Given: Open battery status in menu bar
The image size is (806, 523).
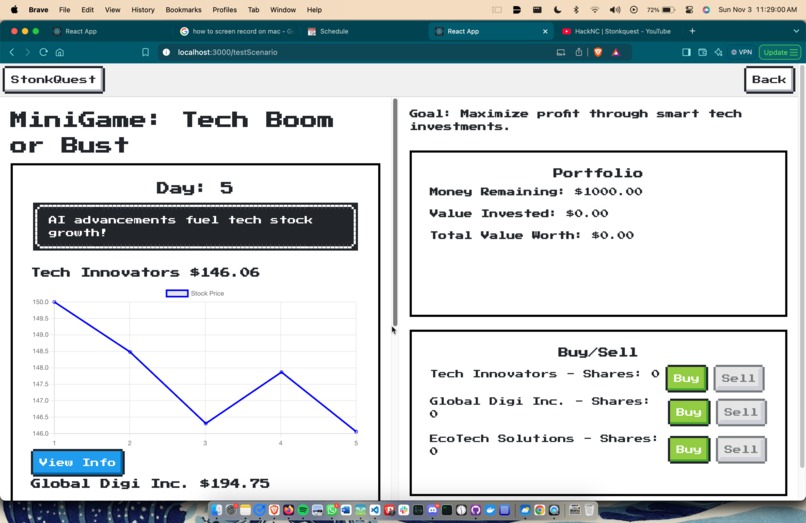Looking at the screenshot, I should (x=662, y=10).
